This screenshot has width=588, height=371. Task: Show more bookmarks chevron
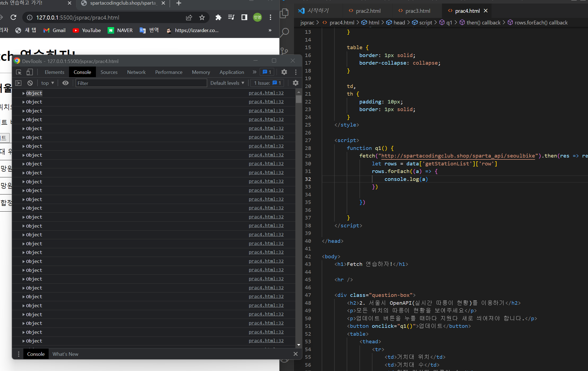270,30
